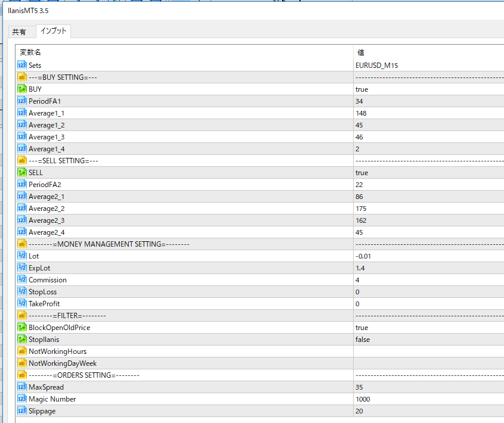Click the NotWorkingDayWeek variable name
The image size is (504, 423).
coord(63,363)
